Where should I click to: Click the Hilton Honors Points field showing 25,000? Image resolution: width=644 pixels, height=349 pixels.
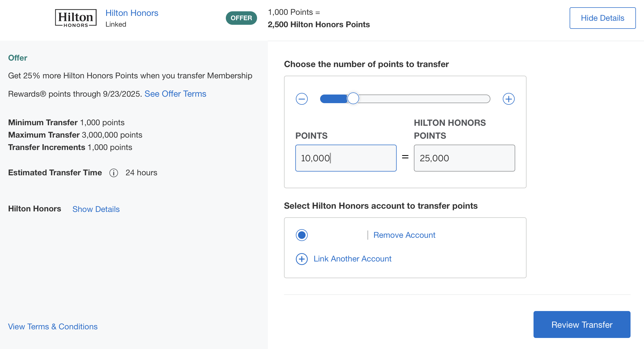(465, 158)
